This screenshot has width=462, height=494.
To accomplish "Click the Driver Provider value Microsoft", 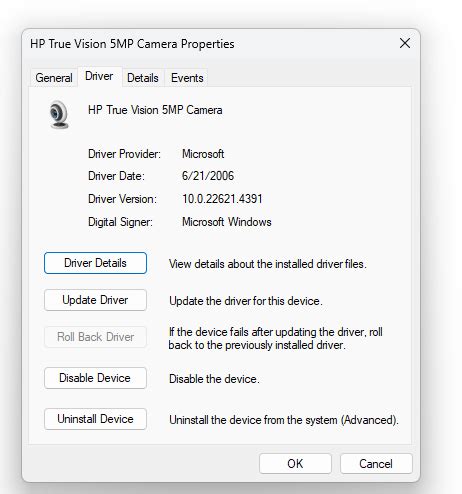I will [203, 154].
